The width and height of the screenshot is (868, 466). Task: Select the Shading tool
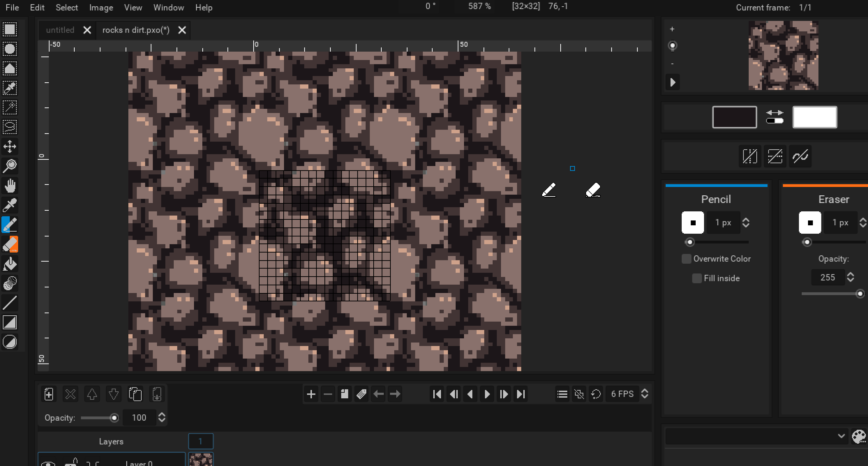pos(10,283)
